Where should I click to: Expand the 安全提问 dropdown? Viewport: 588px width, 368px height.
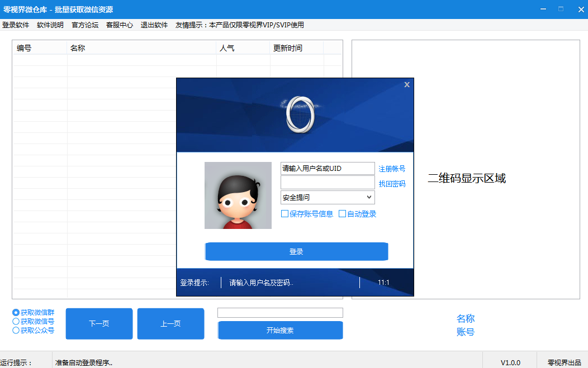[368, 198]
